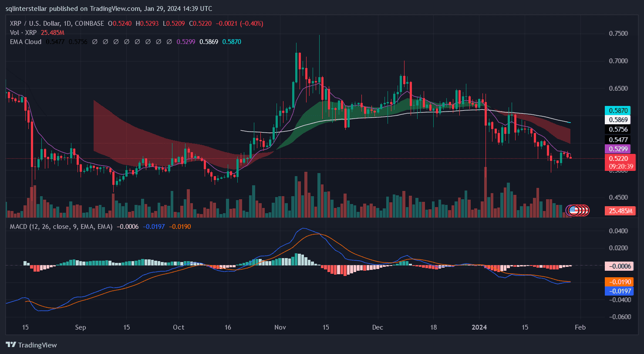644x354 pixels.
Task: Click the first empty-value symbol in the EMA Cloud legend
Action: (94, 42)
